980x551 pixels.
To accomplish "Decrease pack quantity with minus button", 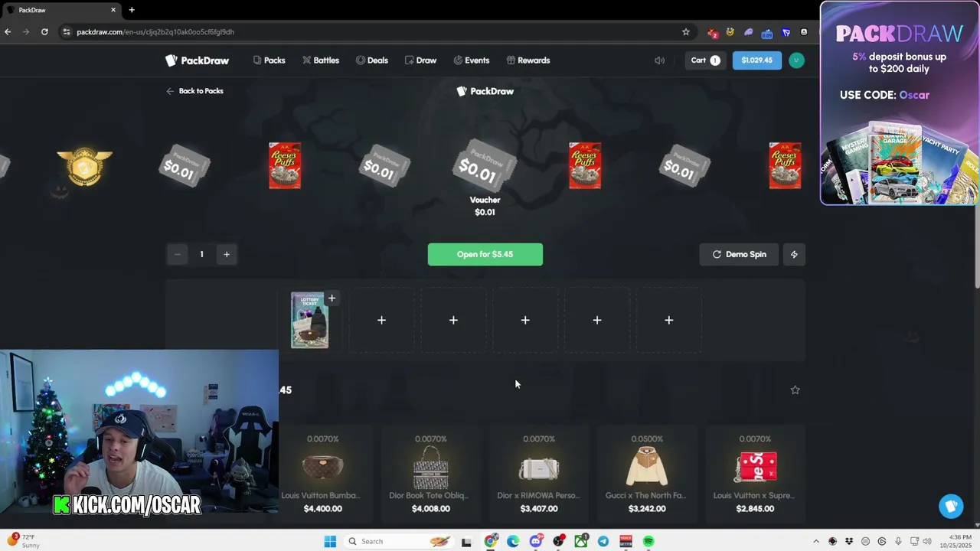I will click(x=178, y=254).
